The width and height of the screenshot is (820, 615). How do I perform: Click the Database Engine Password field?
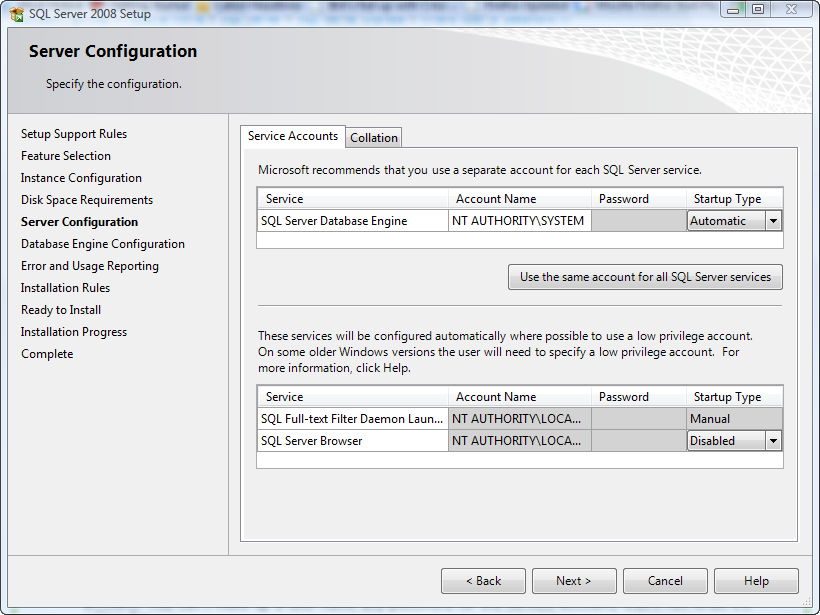coord(639,221)
